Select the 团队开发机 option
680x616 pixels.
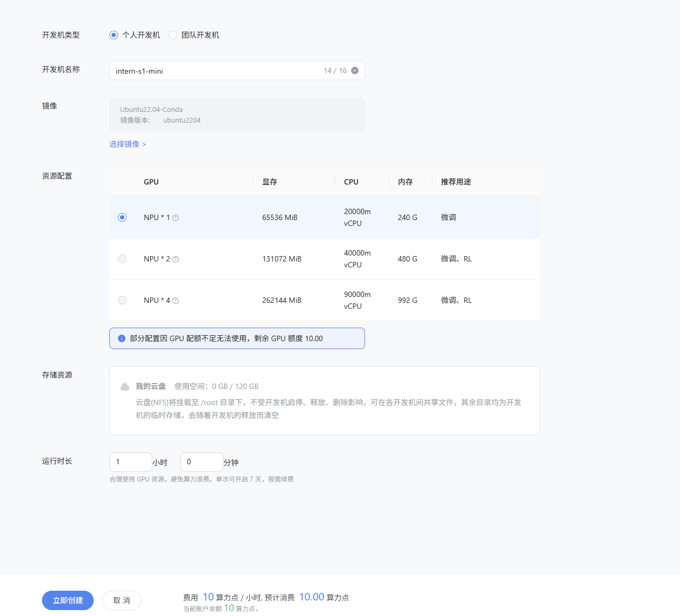click(173, 34)
